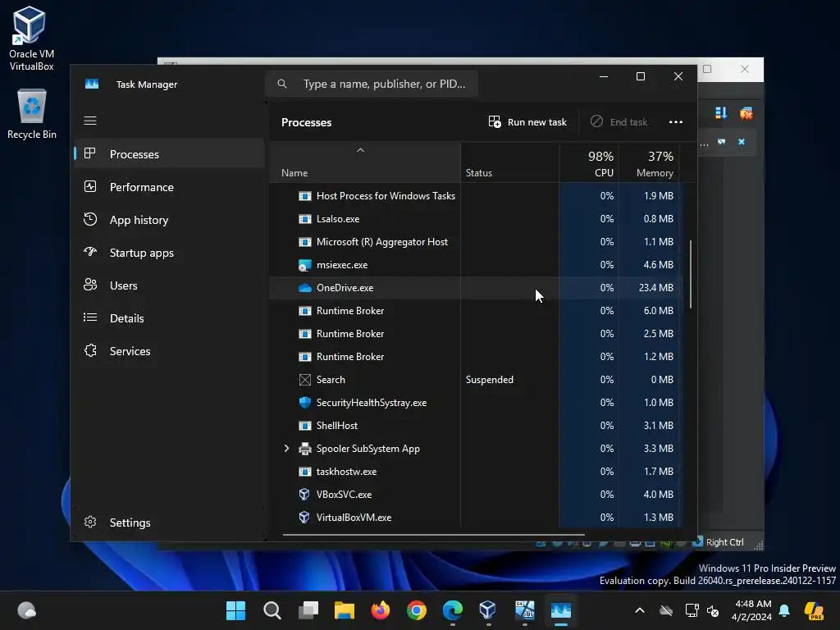Launch Microsoft Edge from taskbar
The image size is (840, 630).
[x=453, y=610]
